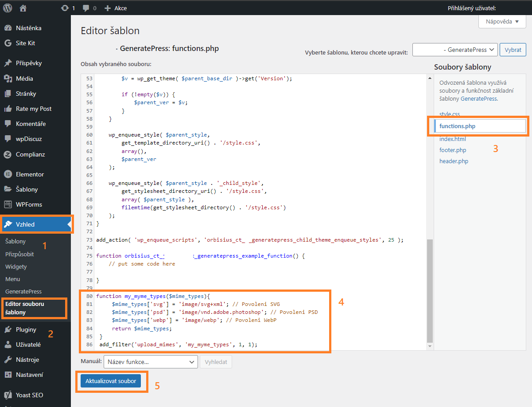Click the Site Kit Google icon
This screenshot has width=532, height=407.
click(x=8, y=43)
